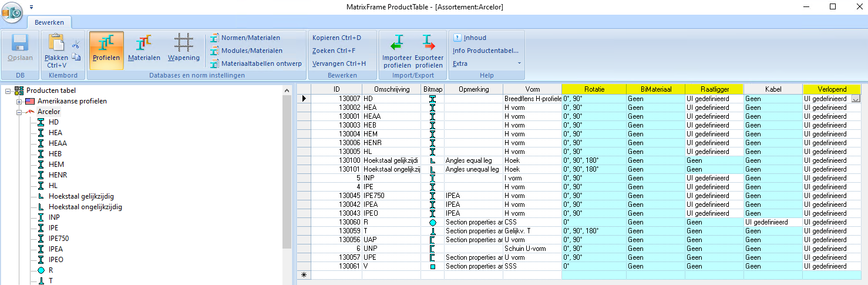Click the ID column header
The height and width of the screenshot is (285, 868).
click(337, 89)
